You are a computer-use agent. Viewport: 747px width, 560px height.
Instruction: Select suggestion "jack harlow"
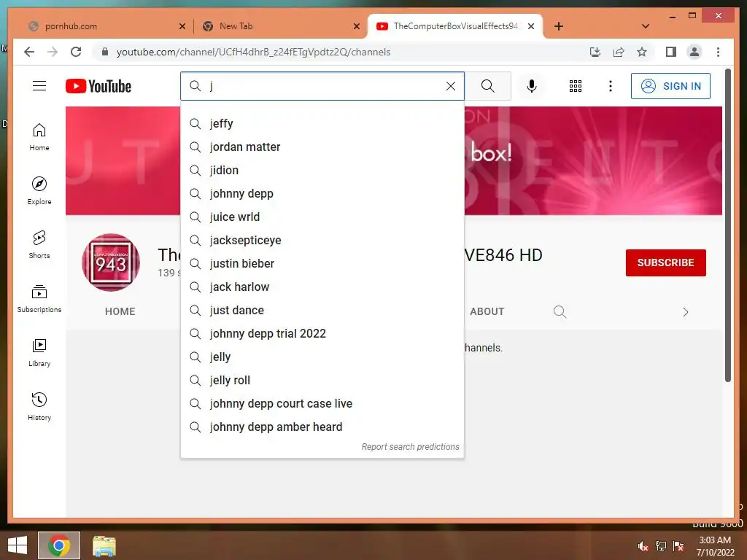click(x=322, y=287)
